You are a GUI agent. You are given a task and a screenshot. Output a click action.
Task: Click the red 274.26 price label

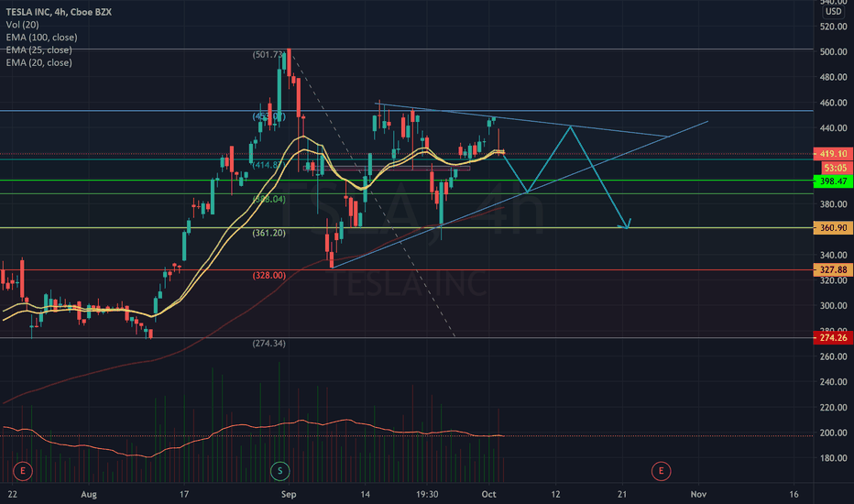tap(833, 338)
